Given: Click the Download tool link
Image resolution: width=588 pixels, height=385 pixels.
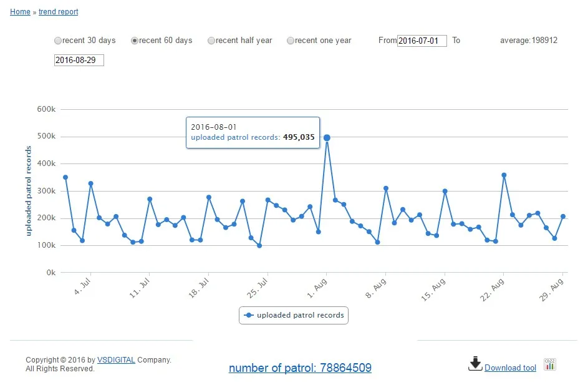Looking at the screenshot, I should [x=511, y=368].
